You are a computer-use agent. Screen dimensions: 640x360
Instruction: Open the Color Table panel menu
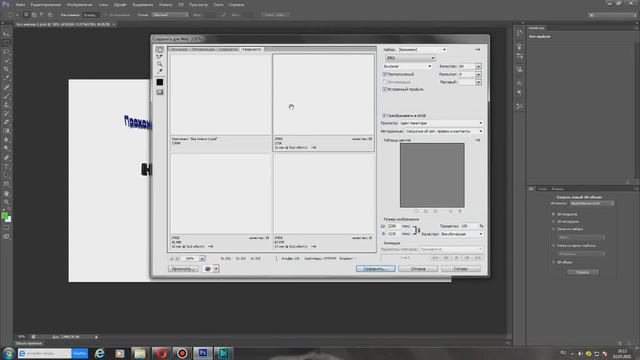(x=478, y=140)
